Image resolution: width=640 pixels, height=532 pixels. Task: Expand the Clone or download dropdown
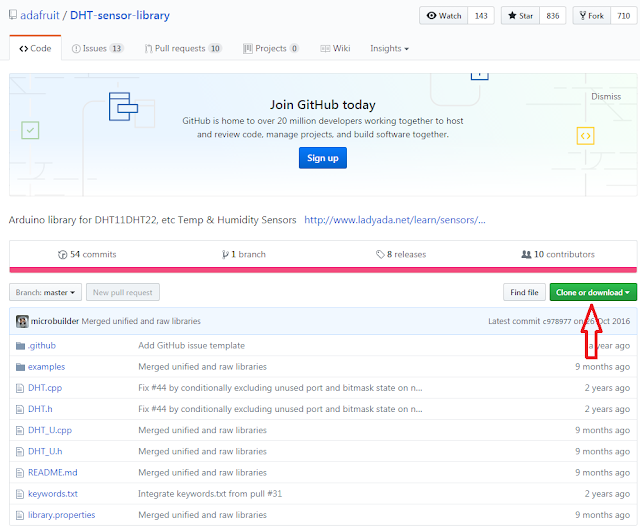[593, 292]
